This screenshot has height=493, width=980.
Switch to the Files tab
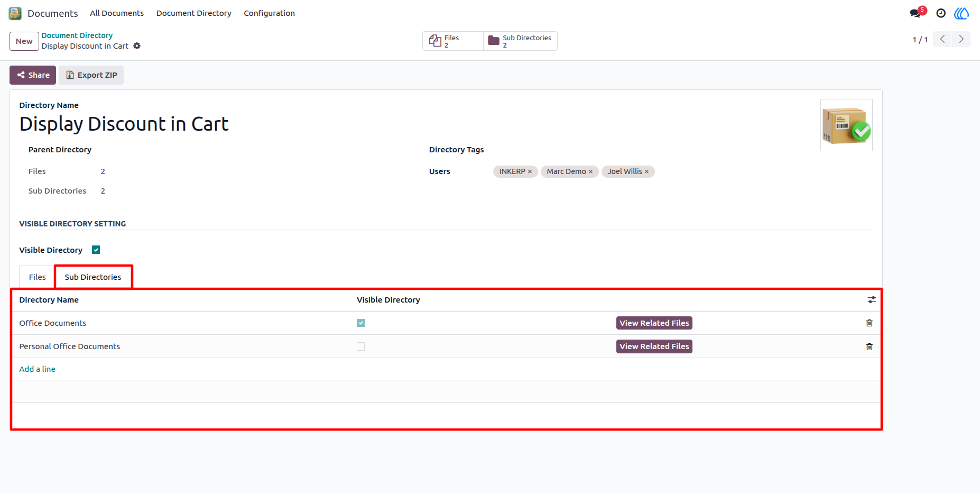(x=38, y=277)
